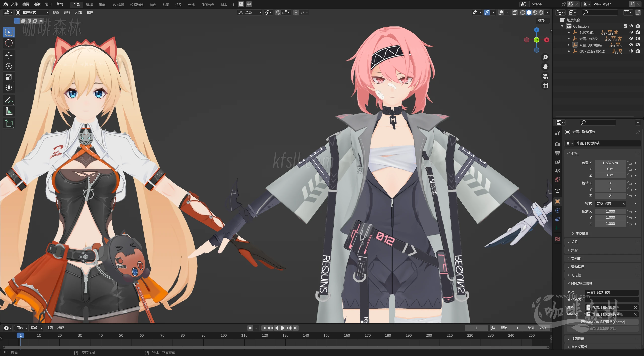Open the Output properties tab
Screen dimensions: 644x356
coord(557,153)
